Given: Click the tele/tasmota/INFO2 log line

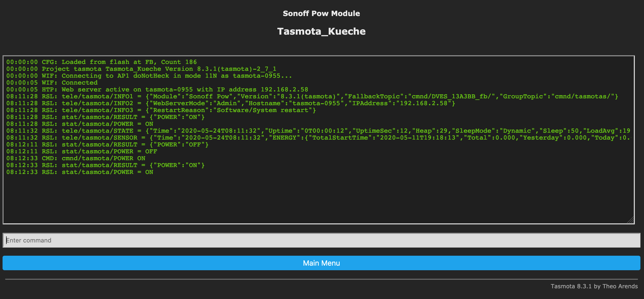Looking at the screenshot, I should pos(230,103).
